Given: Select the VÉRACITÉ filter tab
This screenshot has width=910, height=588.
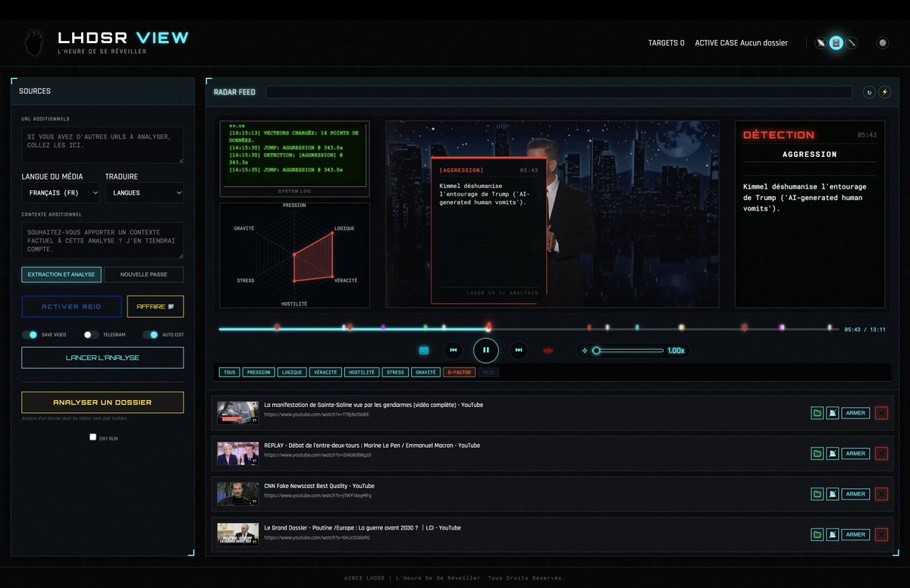Looking at the screenshot, I should (325, 372).
